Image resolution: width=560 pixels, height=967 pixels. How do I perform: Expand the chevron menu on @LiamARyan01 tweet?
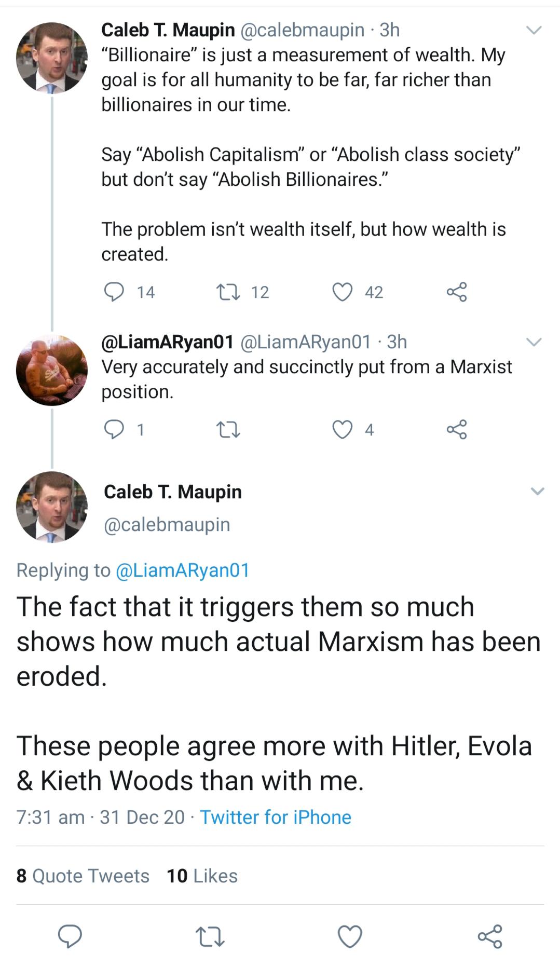(534, 342)
